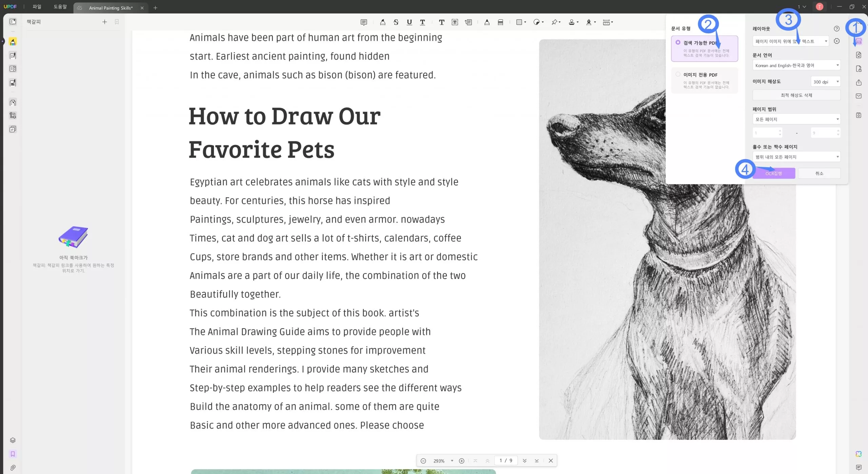Go to the next page arrow
Screen dimensions: 868x474
[525, 461]
